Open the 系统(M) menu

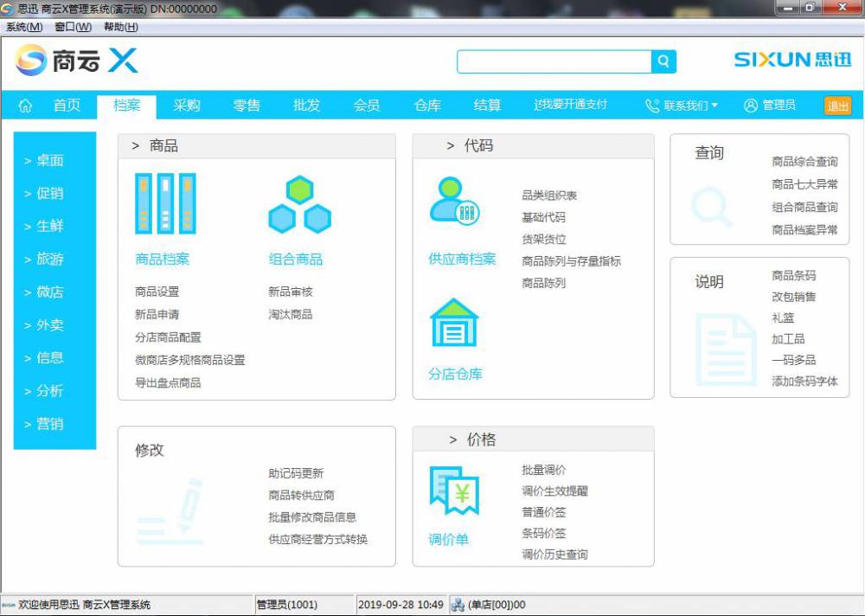click(x=23, y=27)
